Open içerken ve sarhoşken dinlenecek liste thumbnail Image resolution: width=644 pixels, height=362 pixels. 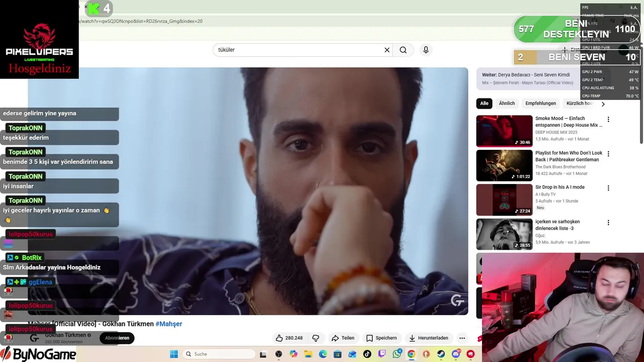pyautogui.click(x=504, y=234)
